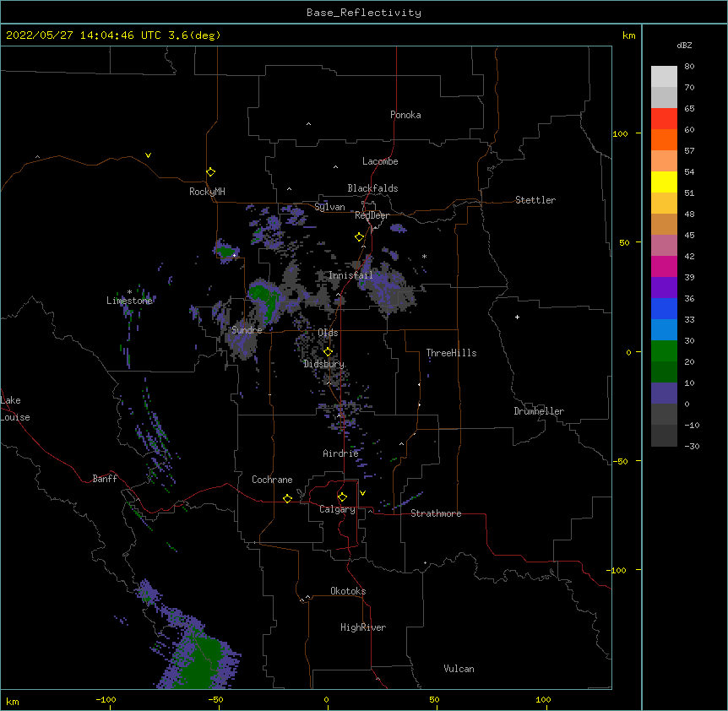Click the Lacombe town label
This screenshot has width=728, height=711.
[x=380, y=161]
